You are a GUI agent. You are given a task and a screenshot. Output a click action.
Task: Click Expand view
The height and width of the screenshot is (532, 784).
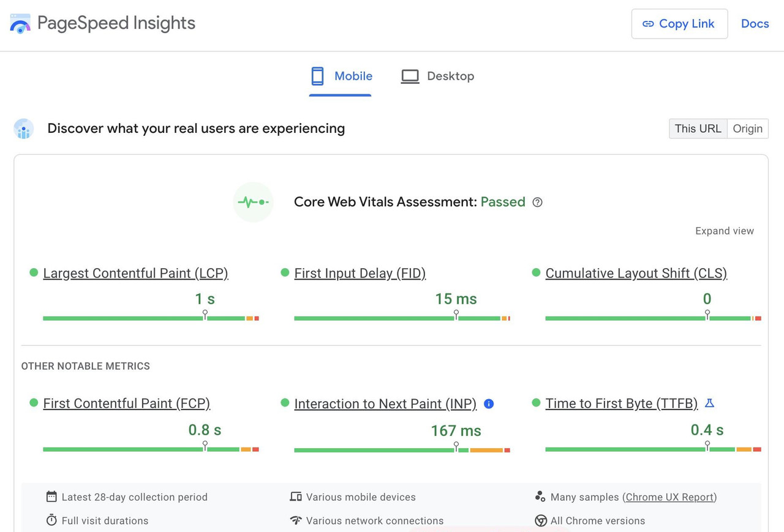click(x=725, y=231)
